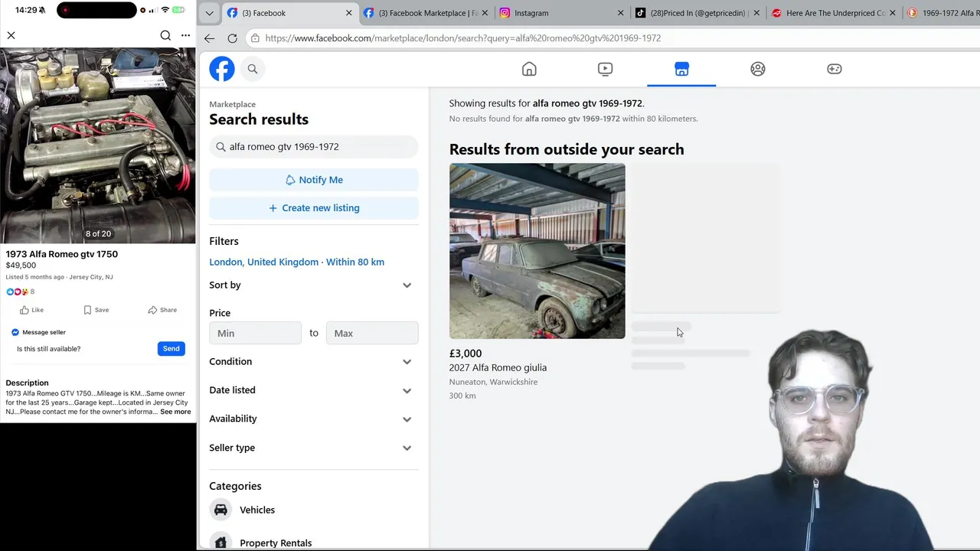
Task: Switch to the 1969-1972 Alfa tab
Action: point(942,13)
